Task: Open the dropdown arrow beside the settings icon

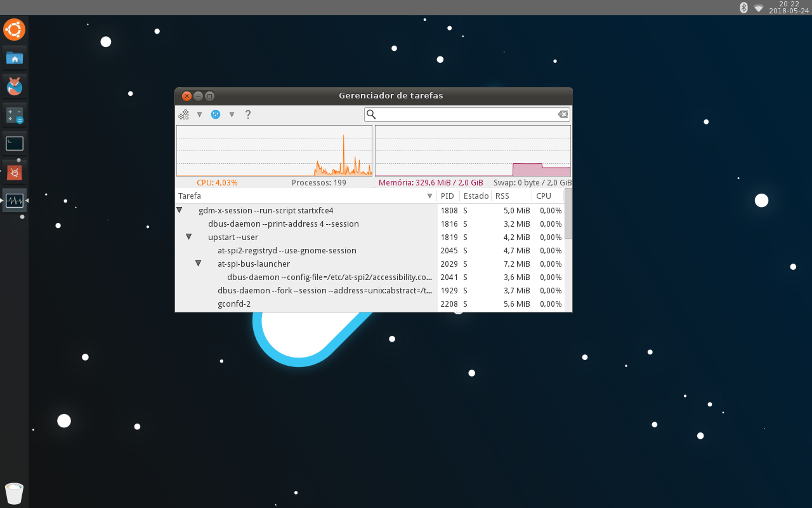Action: 199,115
